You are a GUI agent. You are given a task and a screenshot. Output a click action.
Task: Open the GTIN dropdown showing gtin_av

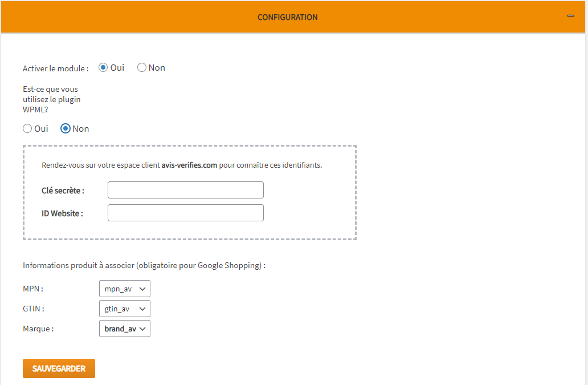pos(124,309)
